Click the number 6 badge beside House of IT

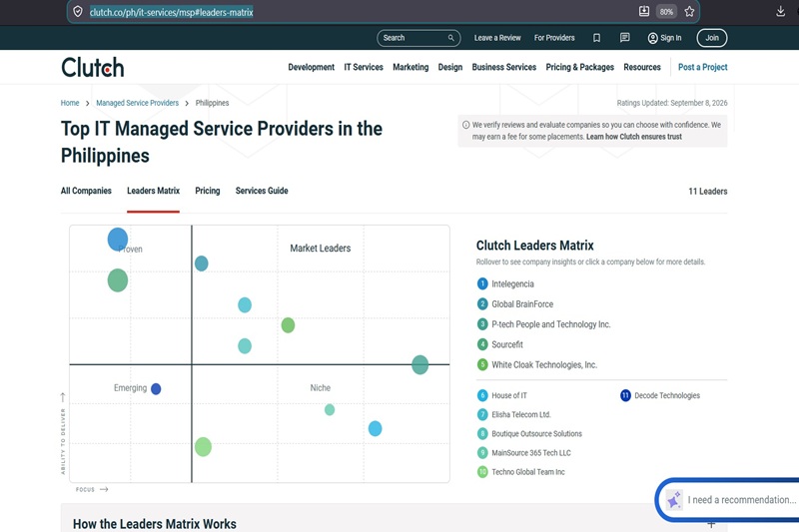[x=482, y=395]
